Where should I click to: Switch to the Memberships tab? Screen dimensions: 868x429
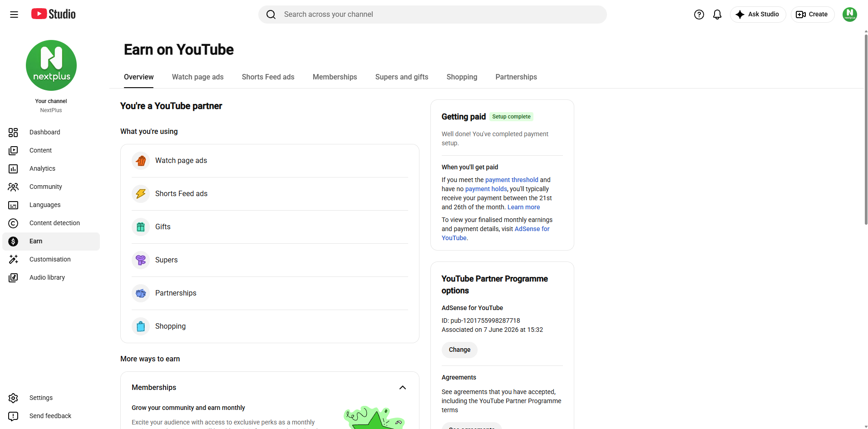[x=335, y=77]
